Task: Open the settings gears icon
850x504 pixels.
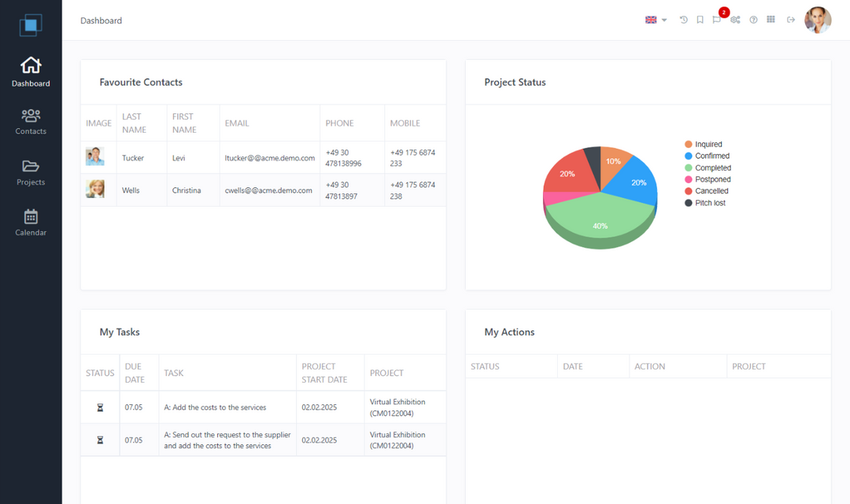Action: (x=735, y=20)
